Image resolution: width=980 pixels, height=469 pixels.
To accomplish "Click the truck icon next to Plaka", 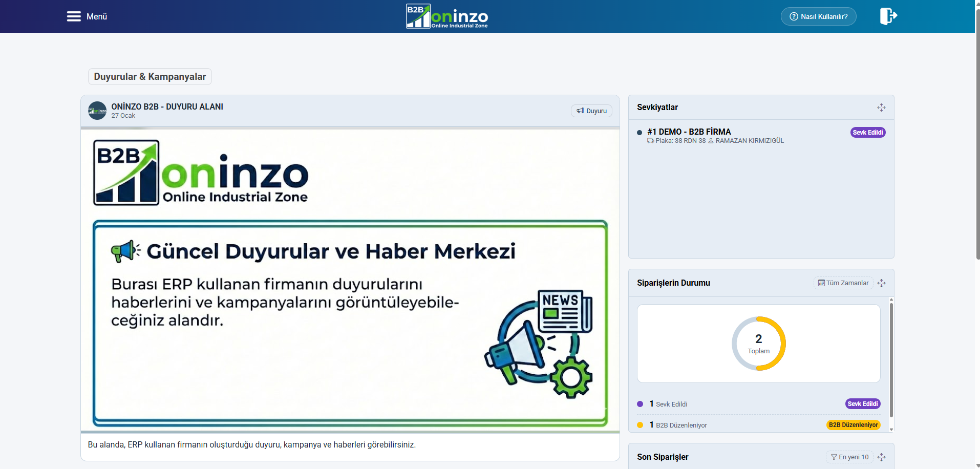I will [651, 140].
